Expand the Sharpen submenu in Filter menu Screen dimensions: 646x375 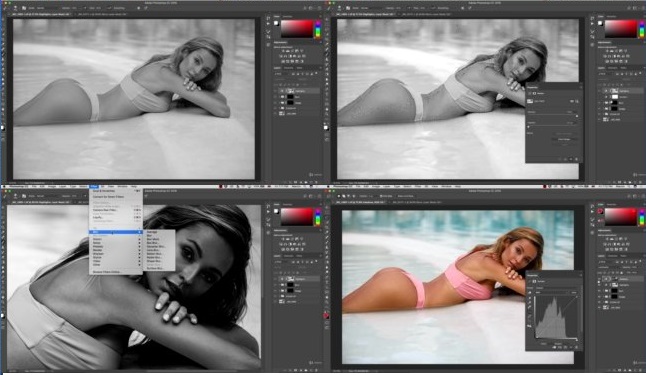coord(115,254)
